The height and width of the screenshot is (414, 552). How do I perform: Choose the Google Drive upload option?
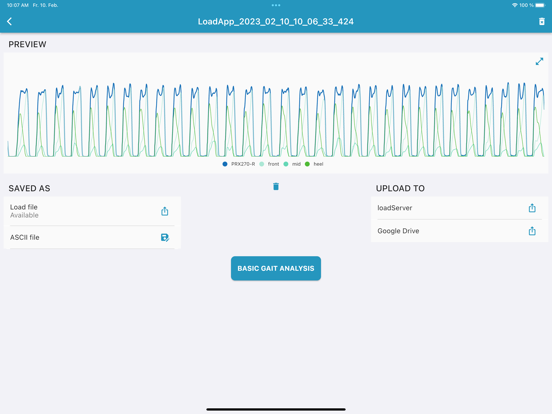(459, 231)
